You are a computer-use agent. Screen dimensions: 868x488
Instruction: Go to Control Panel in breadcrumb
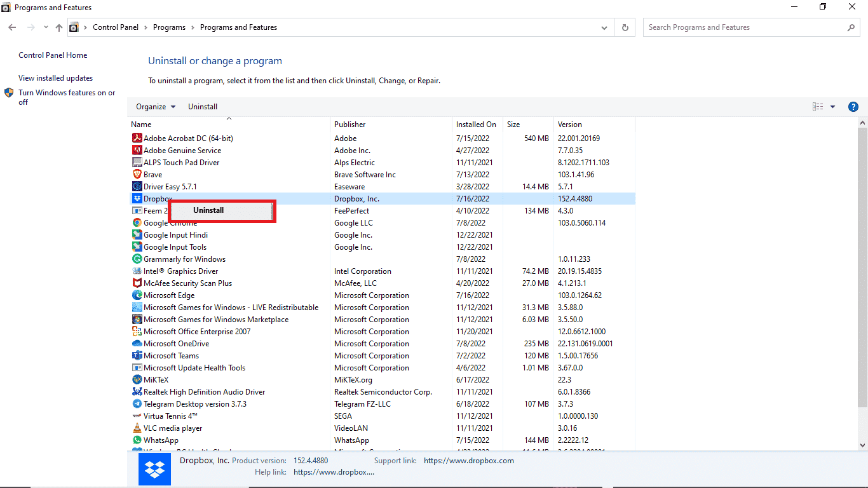[115, 27]
